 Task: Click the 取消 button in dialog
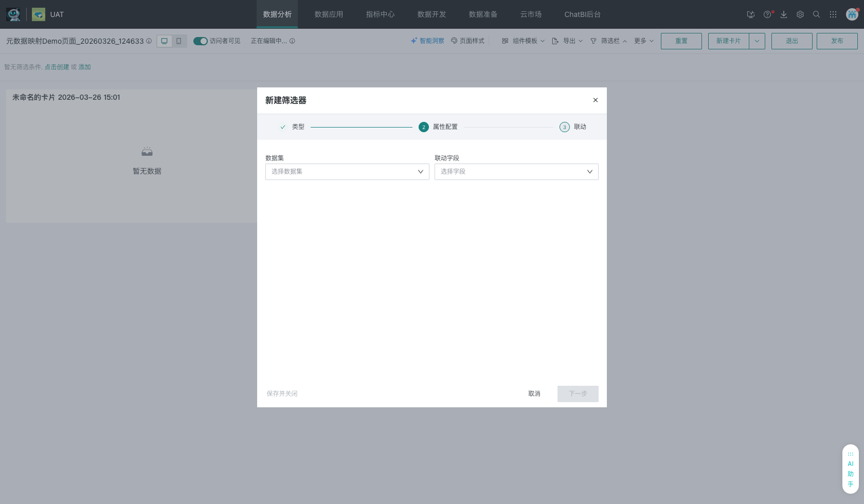coord(534,394)
